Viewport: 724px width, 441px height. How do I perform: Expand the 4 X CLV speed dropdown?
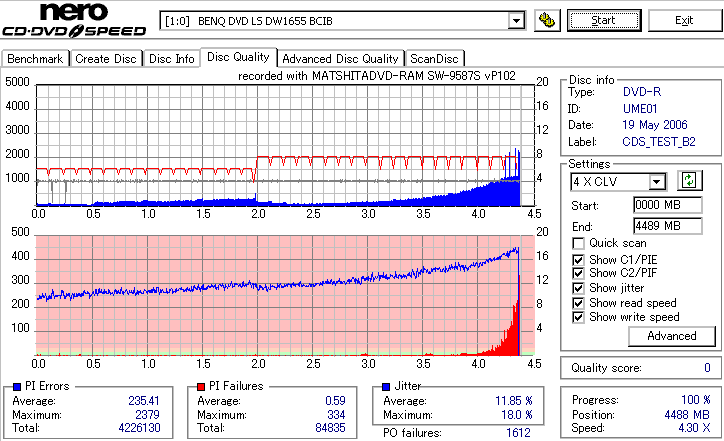click(x=656, y=182)
